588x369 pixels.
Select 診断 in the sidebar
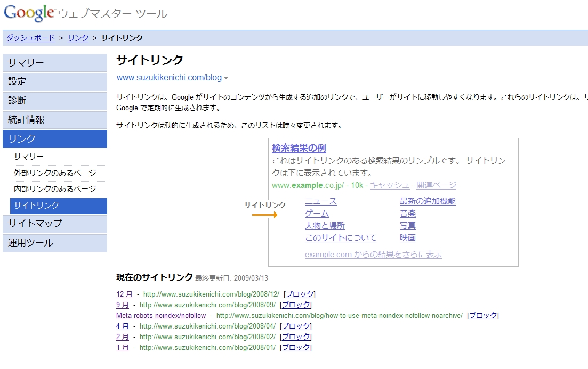55,101
